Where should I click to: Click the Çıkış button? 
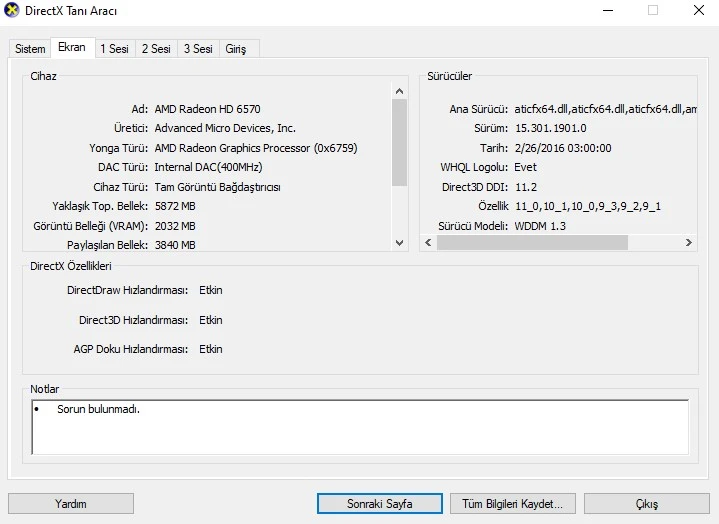pyautogui.click(x=647, y=504)
